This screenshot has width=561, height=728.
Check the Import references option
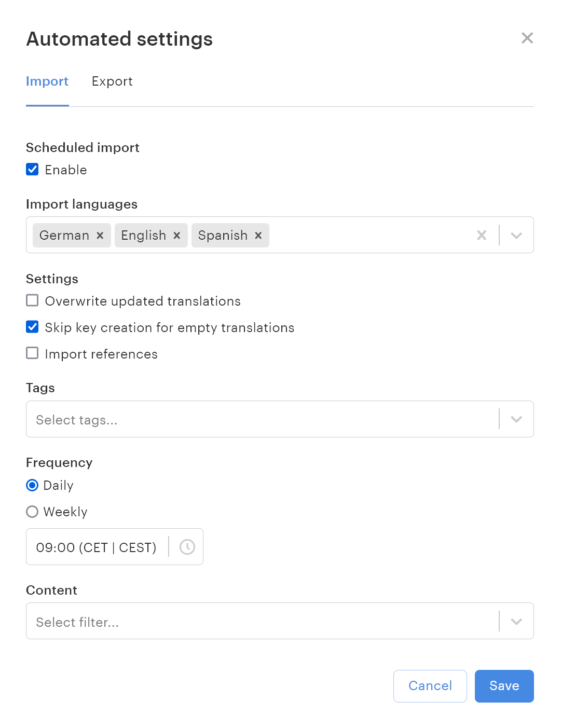pos(32,353)
